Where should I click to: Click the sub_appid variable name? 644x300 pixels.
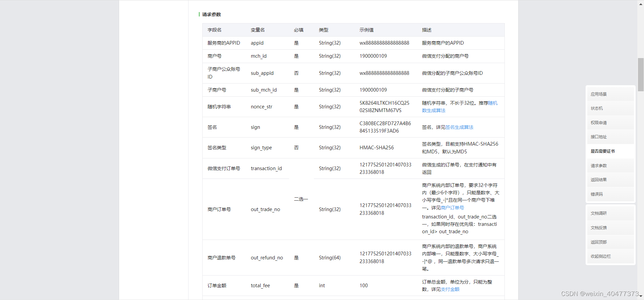(x=262, y=73)
